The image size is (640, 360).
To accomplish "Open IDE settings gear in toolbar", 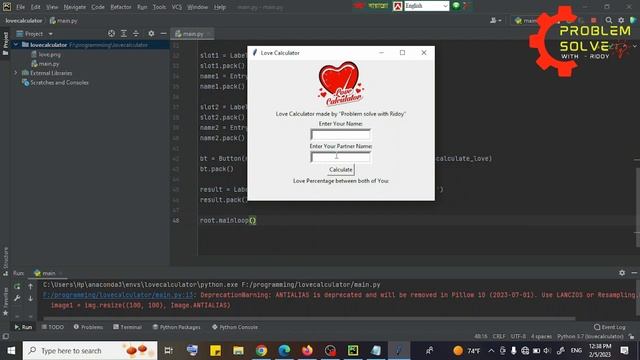I will [x=621, y=20].
